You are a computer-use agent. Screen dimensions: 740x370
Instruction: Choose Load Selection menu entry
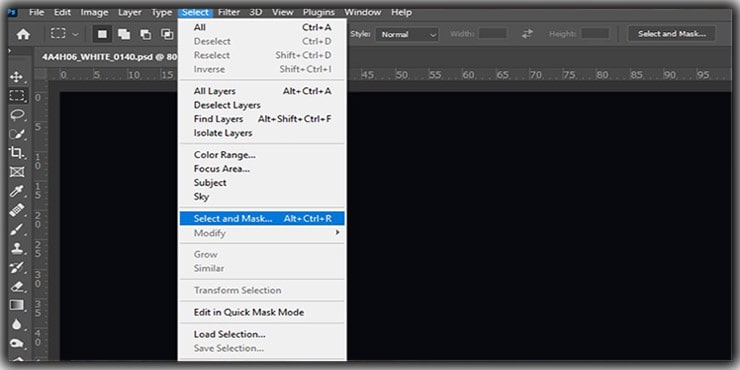pos(262,334)
